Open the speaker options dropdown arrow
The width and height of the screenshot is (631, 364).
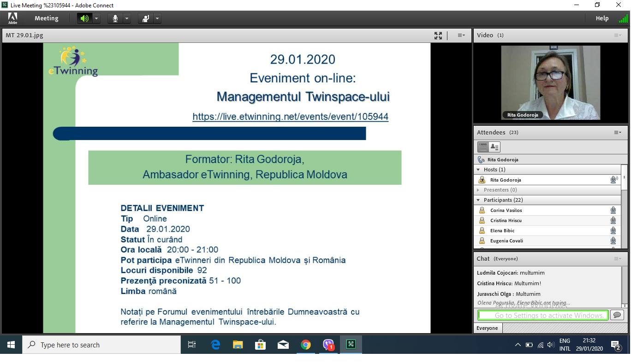96,18
